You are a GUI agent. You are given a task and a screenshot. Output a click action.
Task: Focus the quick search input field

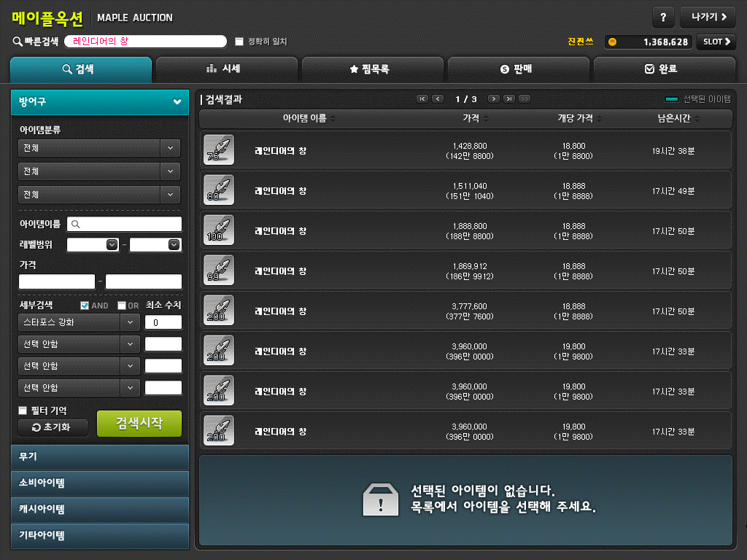click(145, 42)
